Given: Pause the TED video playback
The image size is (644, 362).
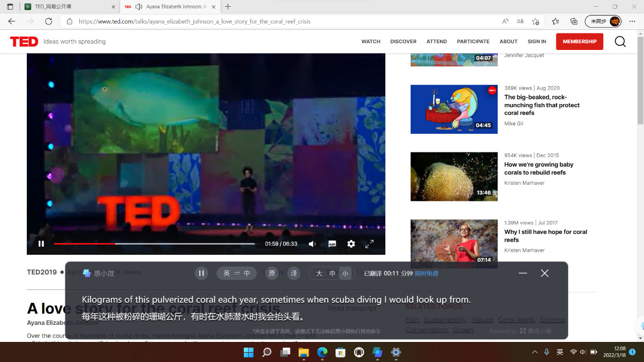Looking at the screenshot, I should [41, 244].
